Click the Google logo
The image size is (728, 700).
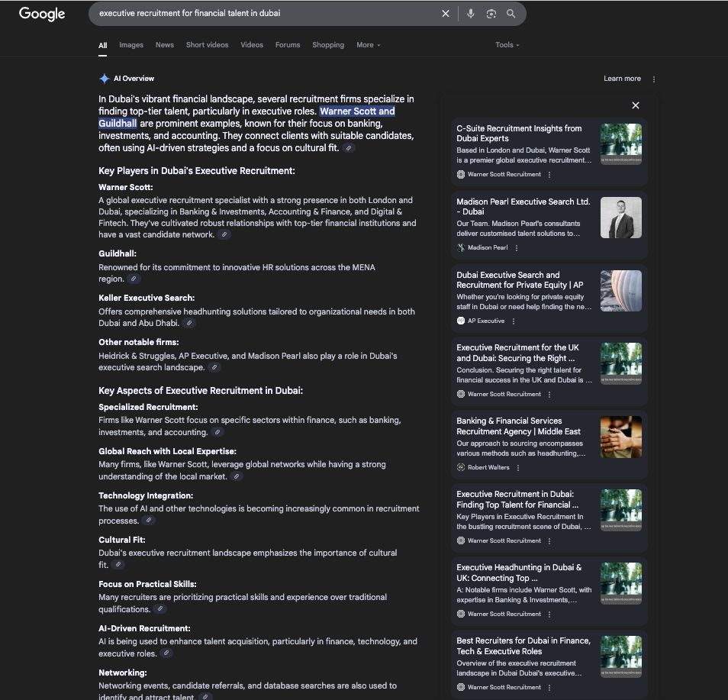(42, 14)
